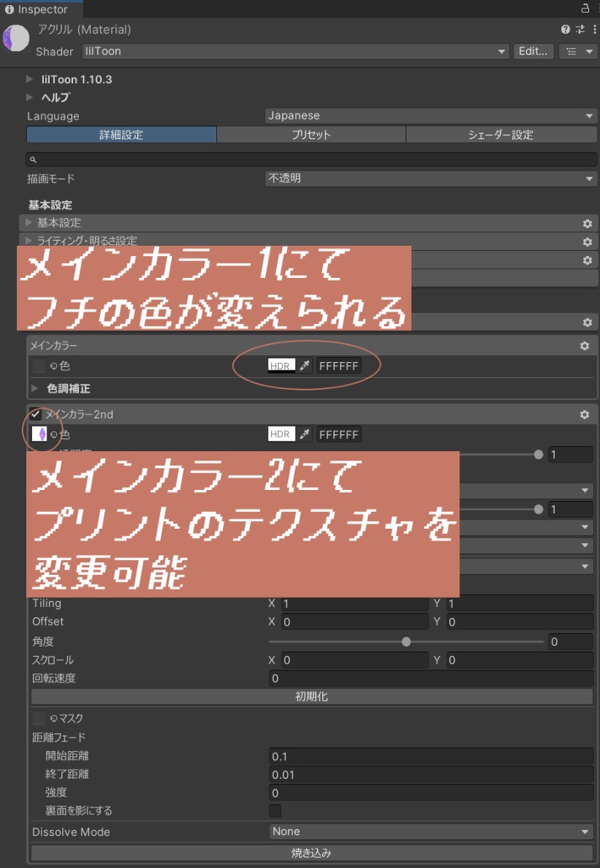Switch to the シェーダー設定 tab
600x868 pixels.
click(501, 135)
